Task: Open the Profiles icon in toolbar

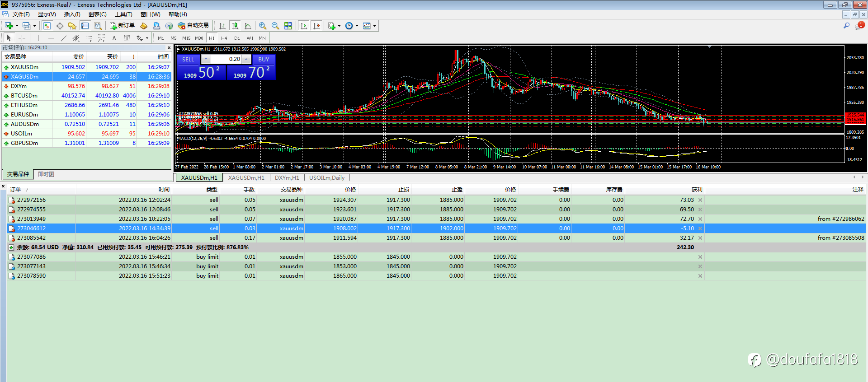Action: (x=27, y=26)
